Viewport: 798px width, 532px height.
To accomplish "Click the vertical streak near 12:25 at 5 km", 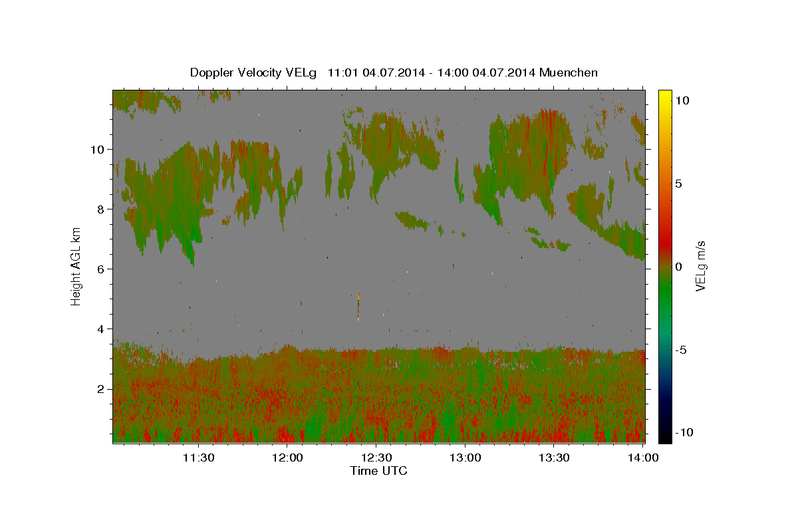I will click(358, 305).
